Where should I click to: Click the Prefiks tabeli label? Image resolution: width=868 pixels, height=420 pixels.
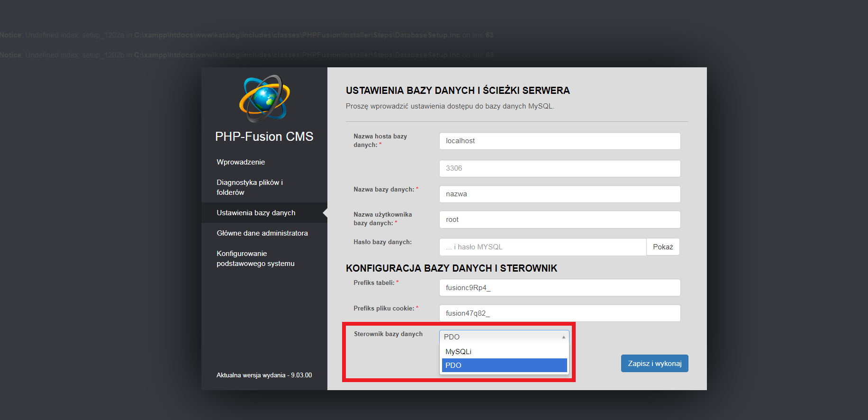coord(376,283)
